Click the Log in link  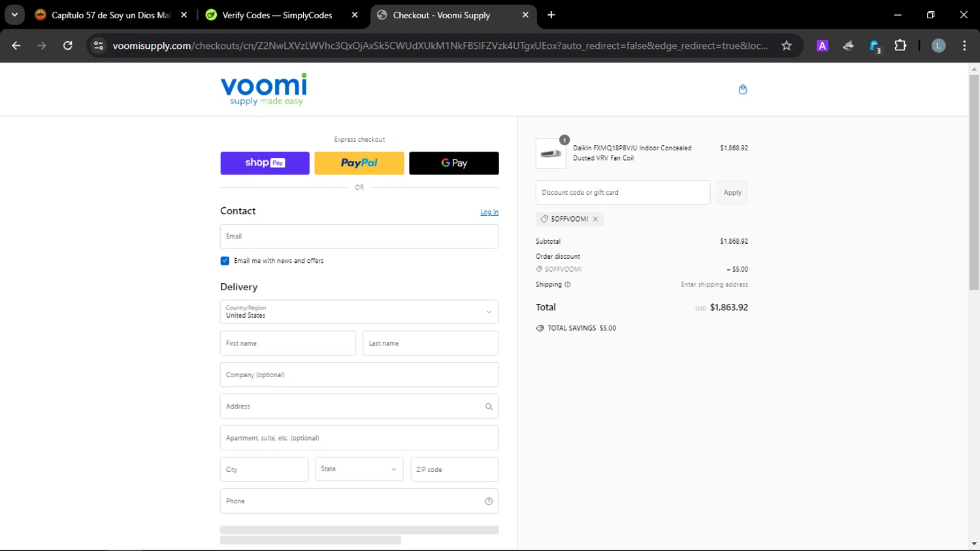[489, 212]
